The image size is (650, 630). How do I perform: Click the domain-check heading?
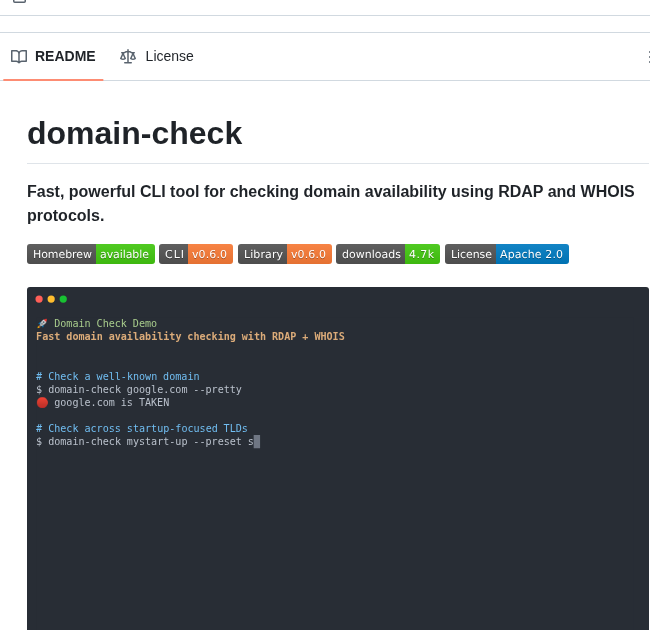134,133
